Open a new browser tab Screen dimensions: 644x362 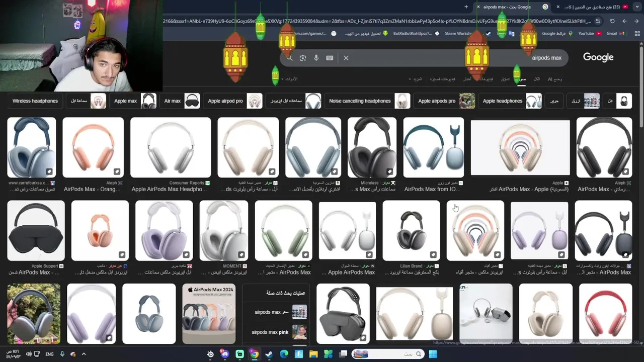[466, 7]
